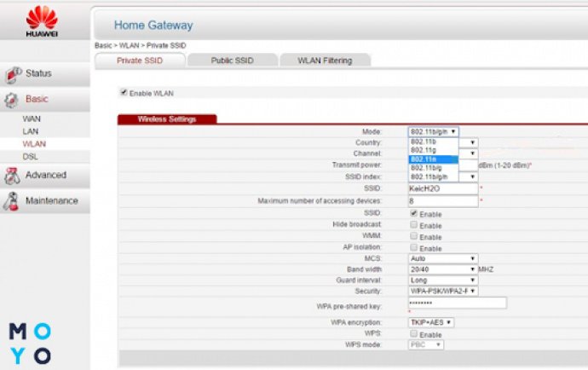The width and height of the screenshot is (588, 370).
Task: Select 802.11b in Mode list
Action: (x=434, y=142)
